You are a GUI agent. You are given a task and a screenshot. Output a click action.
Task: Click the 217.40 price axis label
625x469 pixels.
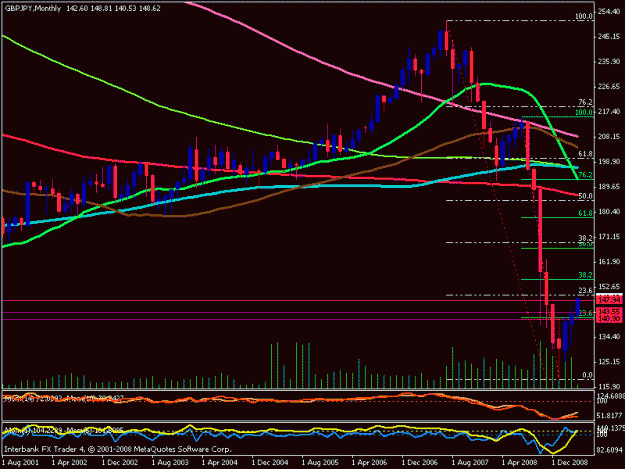609,112
